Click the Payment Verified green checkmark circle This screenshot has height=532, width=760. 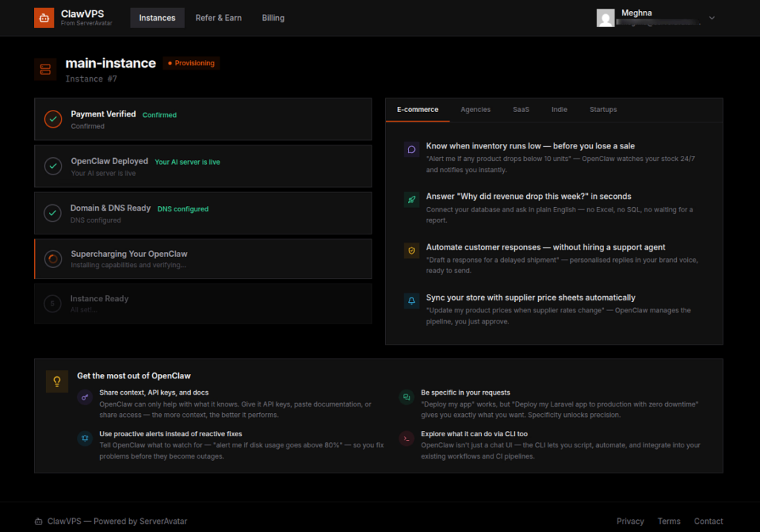click(52, 119)
